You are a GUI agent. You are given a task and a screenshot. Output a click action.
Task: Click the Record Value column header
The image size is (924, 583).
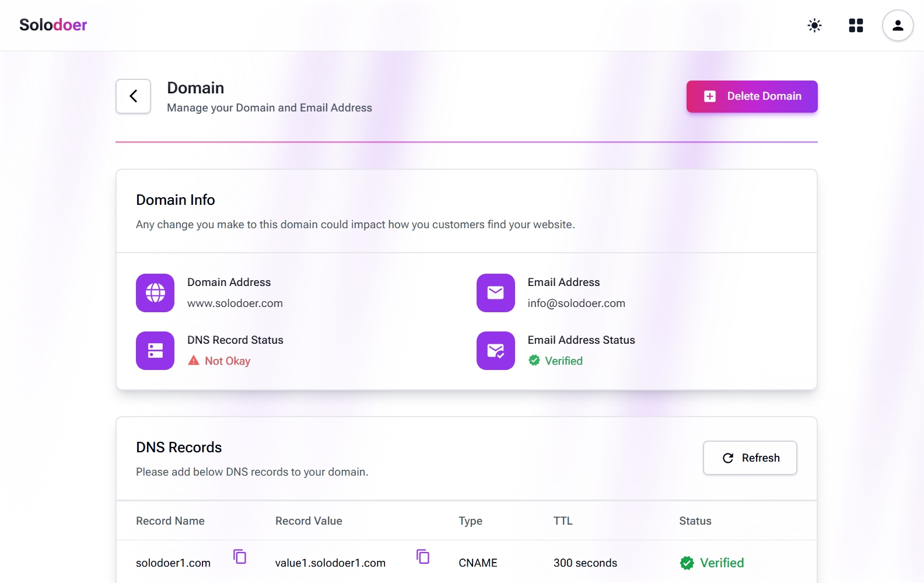tap(309, 521)
